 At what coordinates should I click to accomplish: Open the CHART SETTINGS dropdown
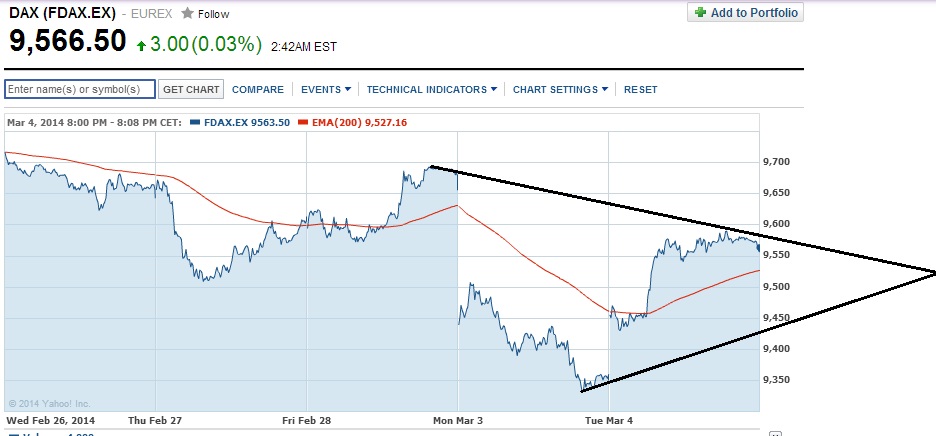tap(560, 89)
